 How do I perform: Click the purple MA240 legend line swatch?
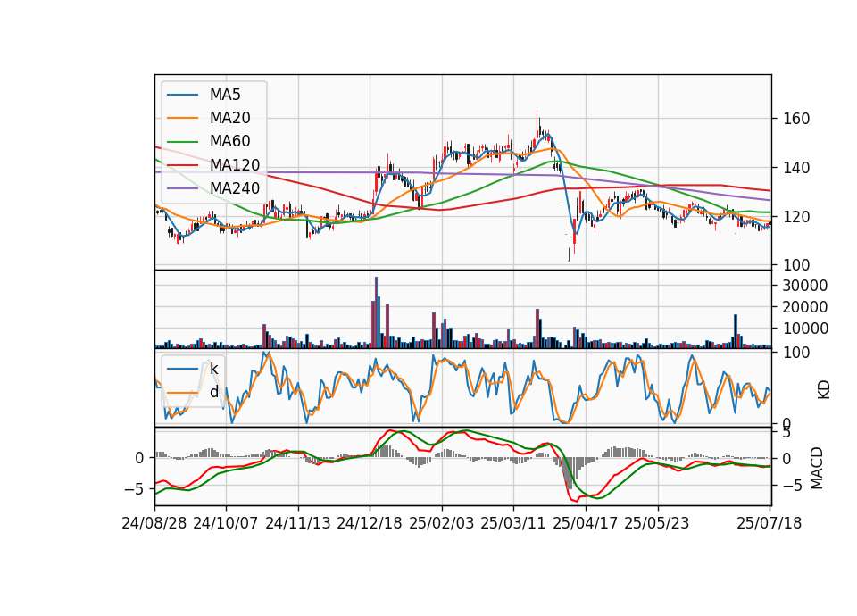click(182, 188)
